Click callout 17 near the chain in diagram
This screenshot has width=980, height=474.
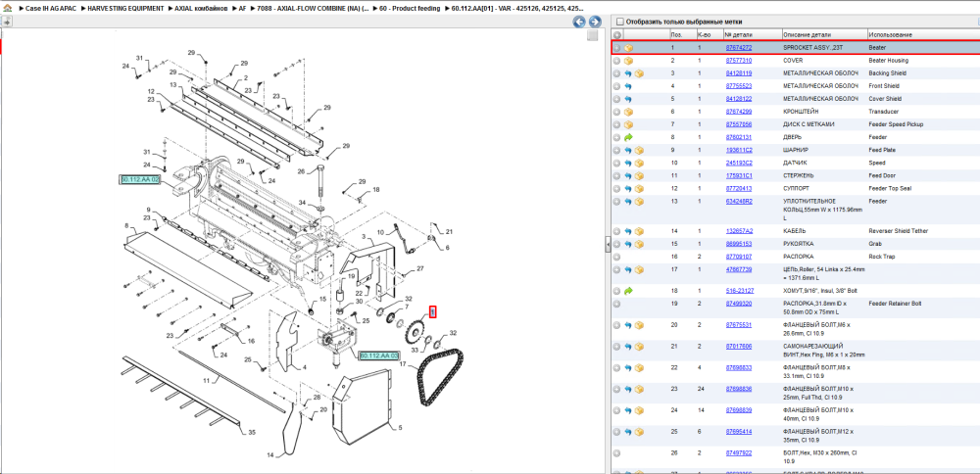click(x=403, y=364)
